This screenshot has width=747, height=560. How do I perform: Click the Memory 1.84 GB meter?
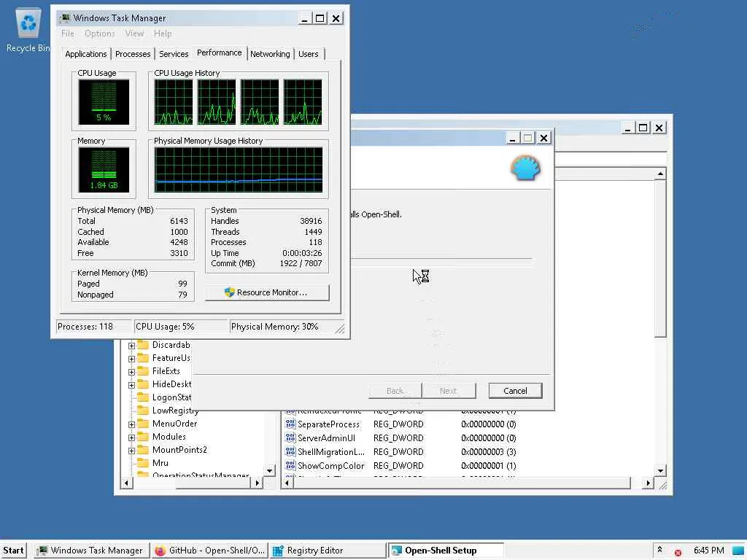pyautogui.click(x=104, y=169)
